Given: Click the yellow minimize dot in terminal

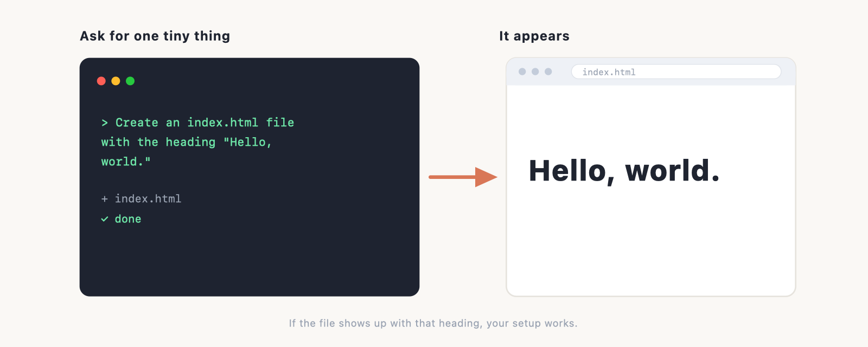Looking at the screenshot, I should (x=116, y=81).
